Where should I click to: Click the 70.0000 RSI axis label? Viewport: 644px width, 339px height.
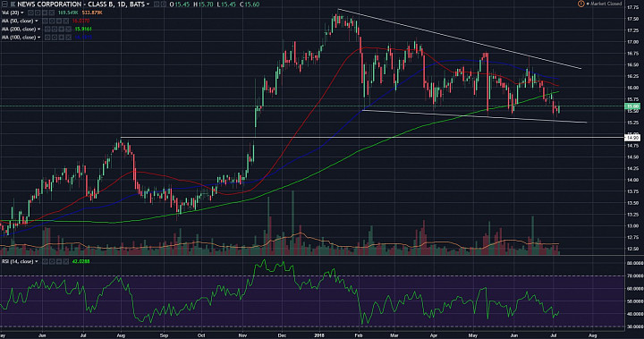[634, 276]
